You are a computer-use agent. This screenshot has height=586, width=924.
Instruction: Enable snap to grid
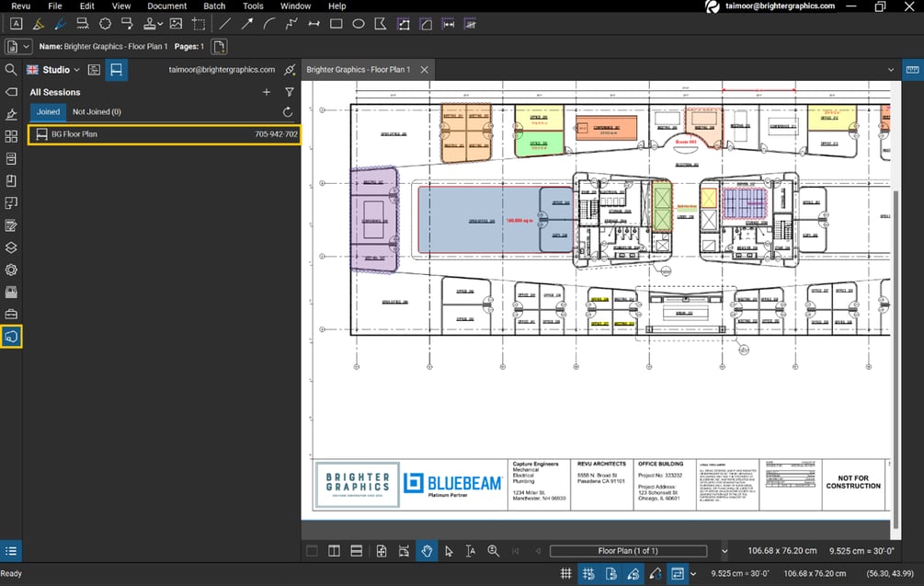(x=587, y=573)
